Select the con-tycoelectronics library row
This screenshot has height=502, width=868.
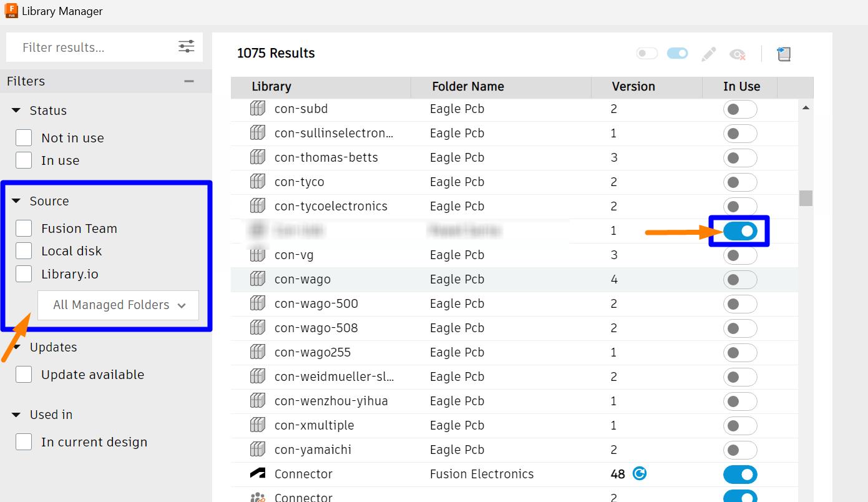[514, 206]
